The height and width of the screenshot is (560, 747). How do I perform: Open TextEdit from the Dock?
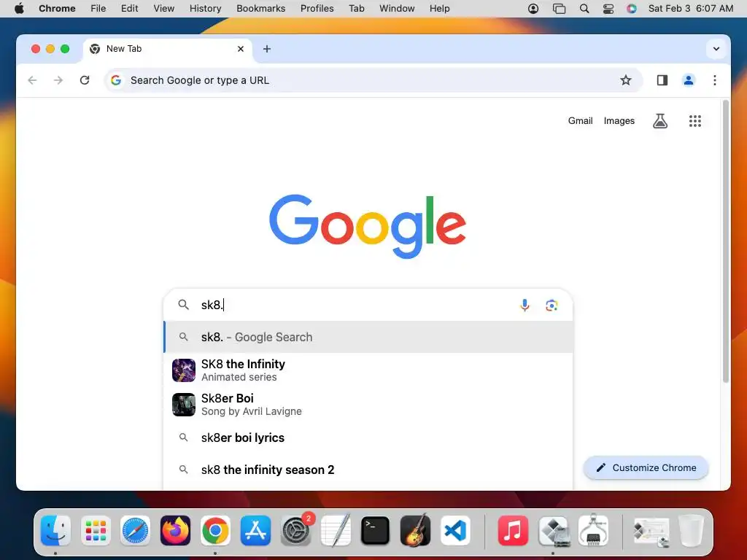(336, 531)
